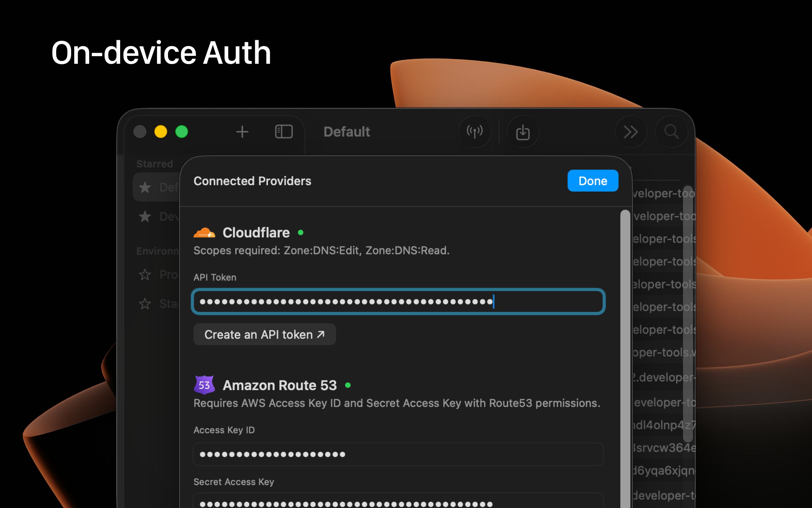Screen dimensions: 812x508
Task: Click the broadcast antenna icon
Action: (475, 132)
